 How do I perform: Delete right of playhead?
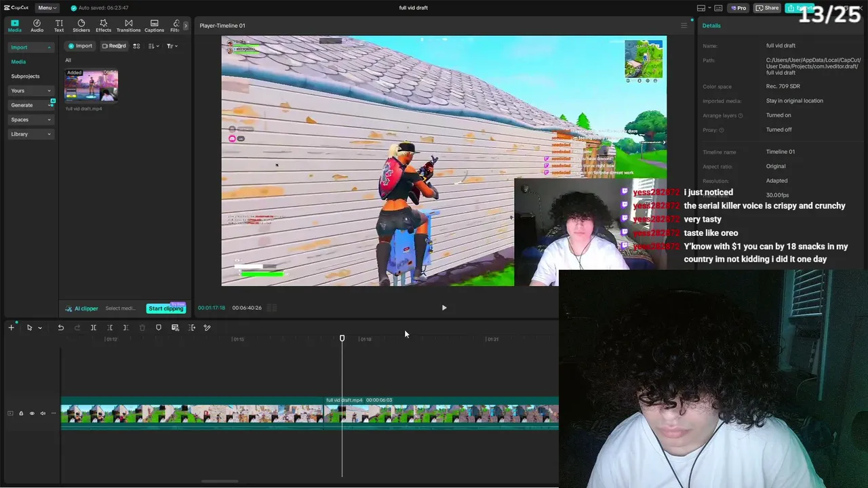pyautogui.click(x=125, y=327)
